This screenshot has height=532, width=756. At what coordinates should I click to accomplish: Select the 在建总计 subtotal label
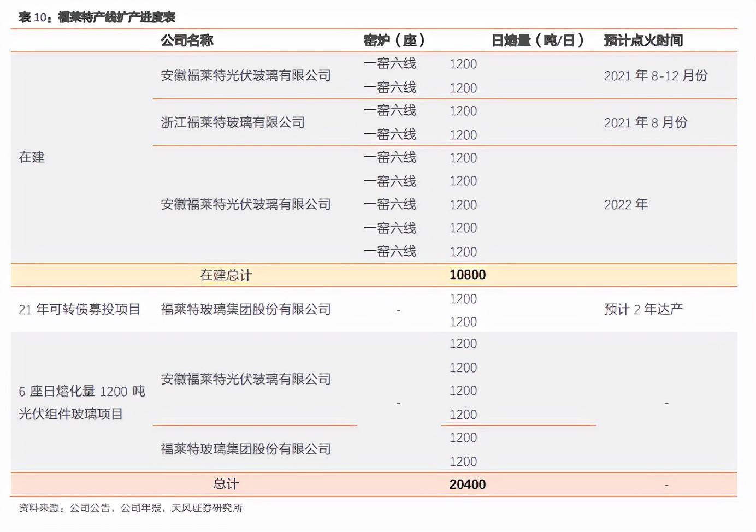226,275
